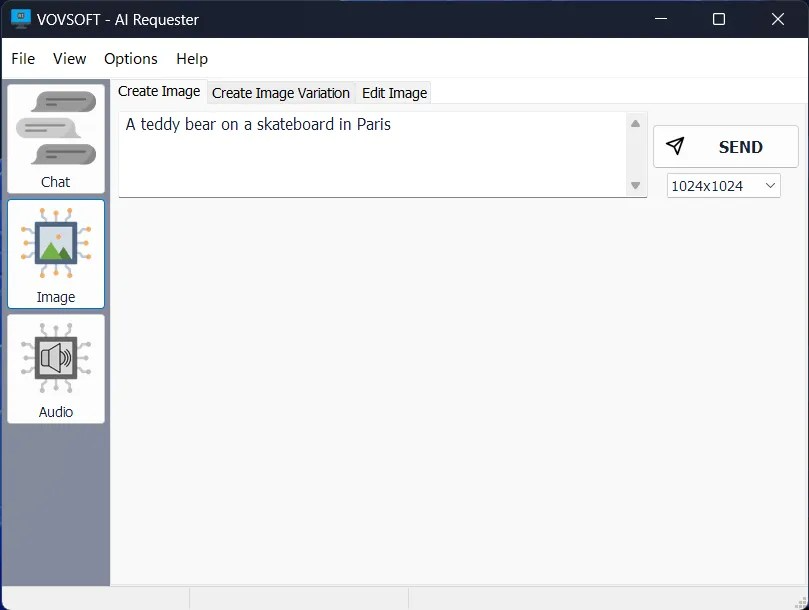Viewport: 809px width, 610px height.
Task: Select the Create Image tab
Action: point(158,91)
